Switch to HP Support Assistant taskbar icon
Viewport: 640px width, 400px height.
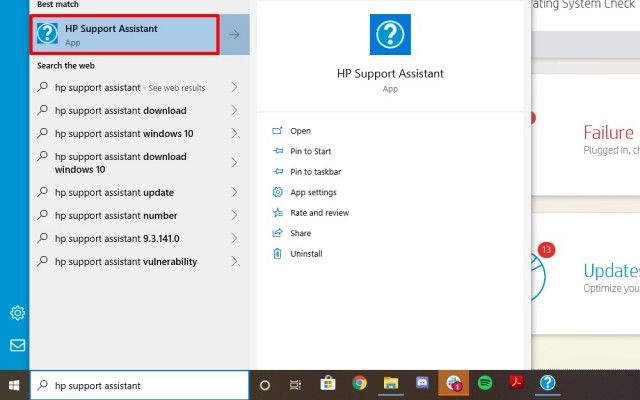pos(548,383)
